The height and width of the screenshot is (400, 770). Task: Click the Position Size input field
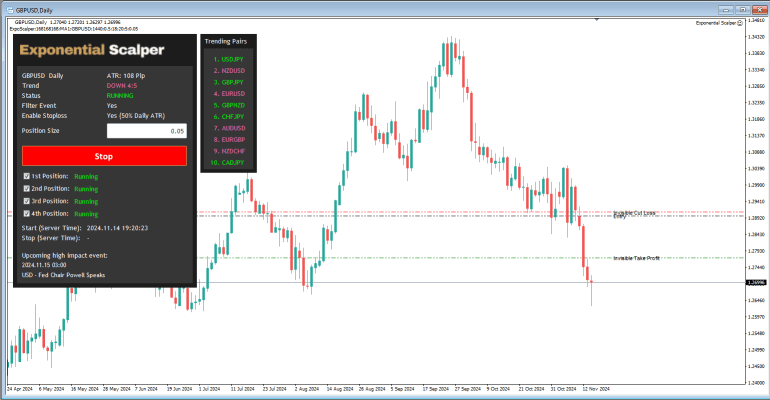point(147,131)
